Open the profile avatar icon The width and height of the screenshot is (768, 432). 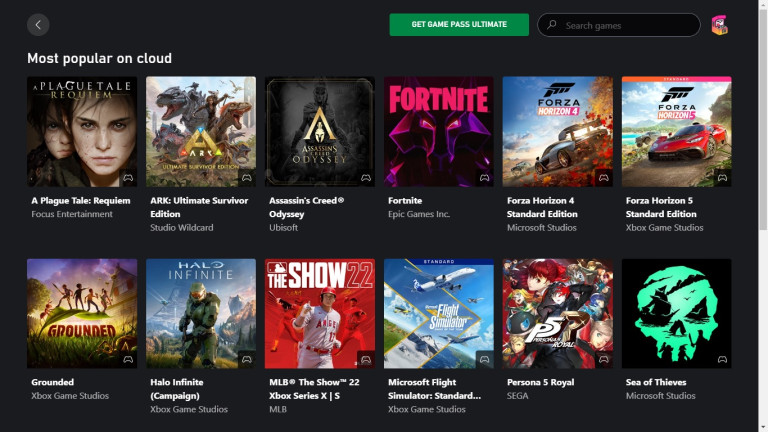click(x=719, y=25)
